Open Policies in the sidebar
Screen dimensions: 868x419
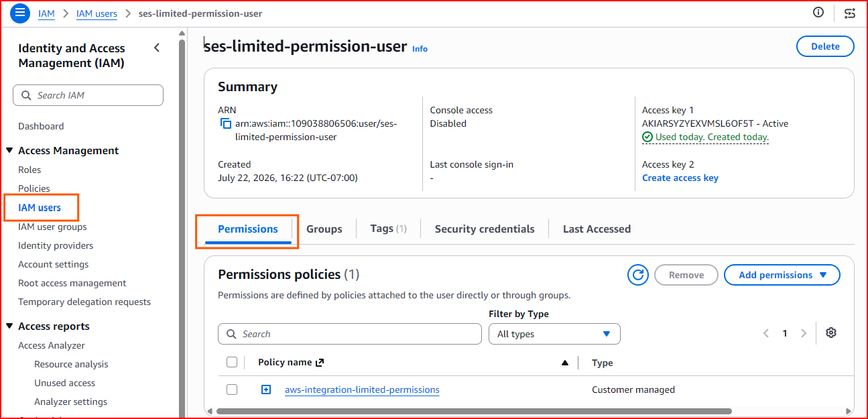[34, 188]
